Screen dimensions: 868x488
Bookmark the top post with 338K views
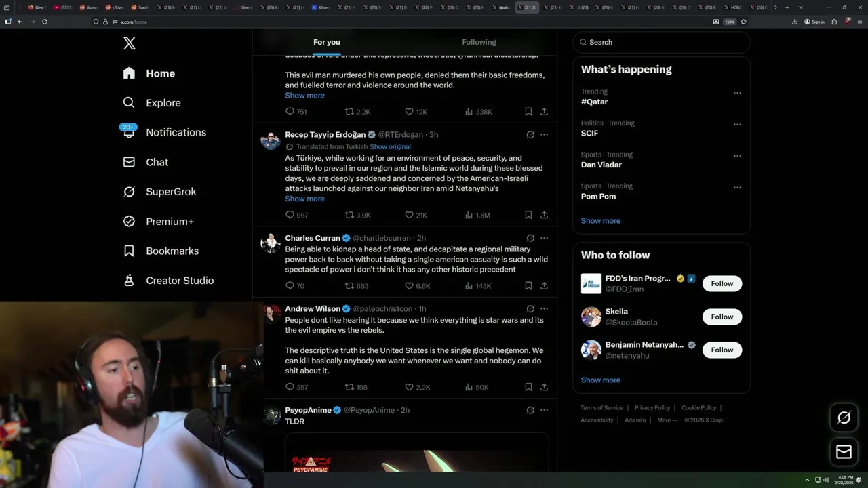pyautogui.click(x=528, y=112)
